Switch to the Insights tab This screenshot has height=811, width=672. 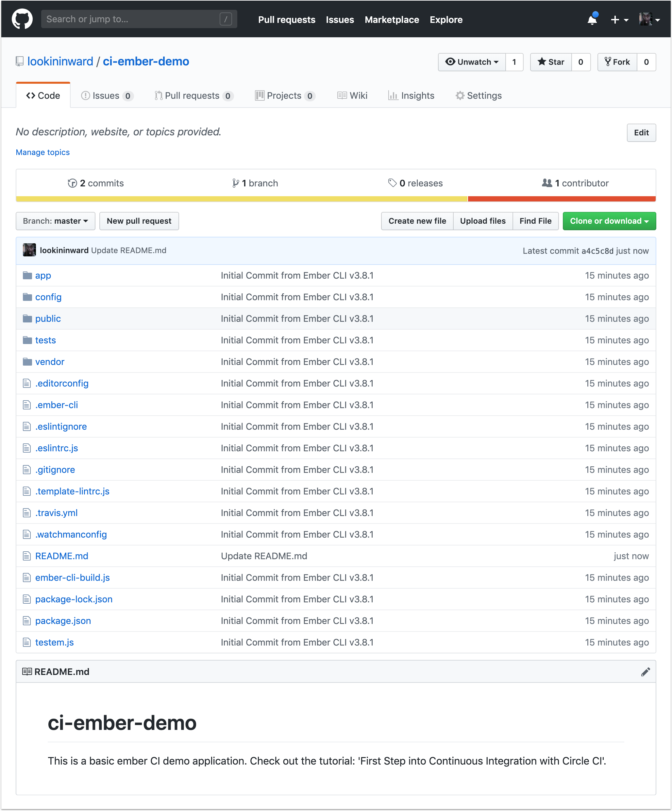click(411, 95)
